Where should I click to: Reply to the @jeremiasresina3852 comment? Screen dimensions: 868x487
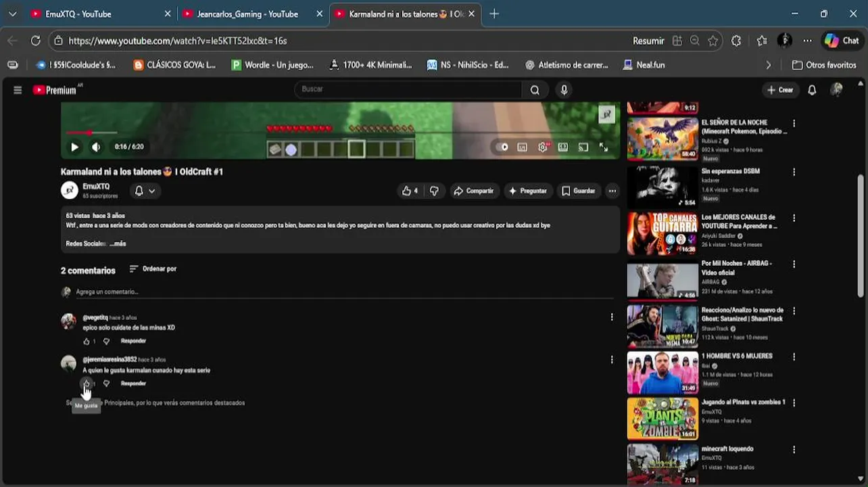[x=133, y=384]
